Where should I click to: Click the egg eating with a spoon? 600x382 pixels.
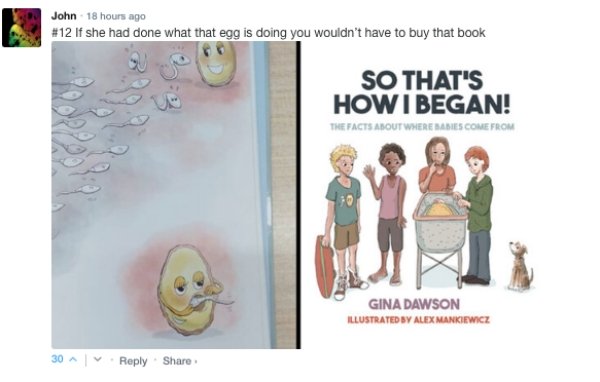coord(191,290)
